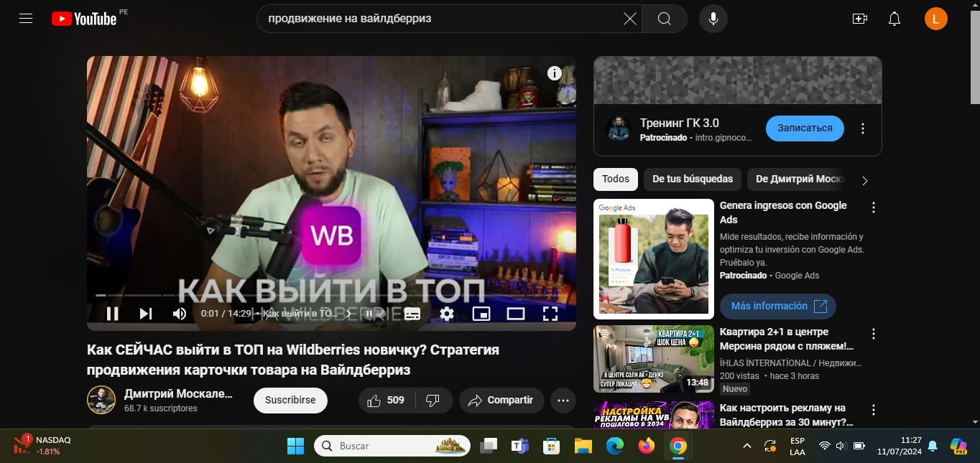Image resolution: width=980 pixels, height=463 pixels.
Task: Open options for 'Как настроить рекламу' video
Action: [x=874, y=411]
